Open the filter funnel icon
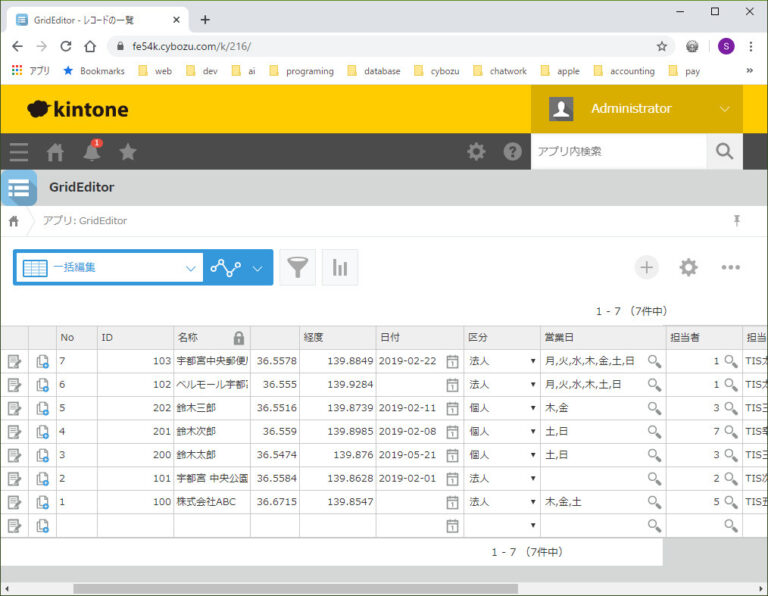Screen dimensions: 768x596 [x=297, y=268]
